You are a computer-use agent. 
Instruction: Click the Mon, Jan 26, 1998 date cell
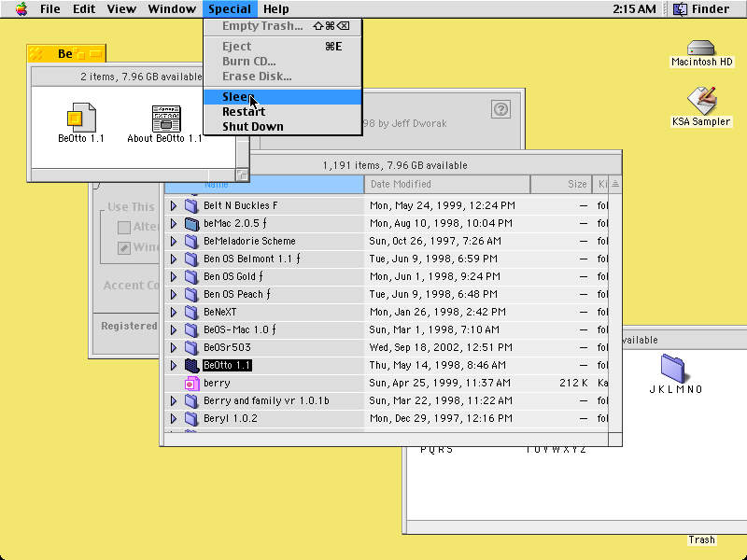437,312
